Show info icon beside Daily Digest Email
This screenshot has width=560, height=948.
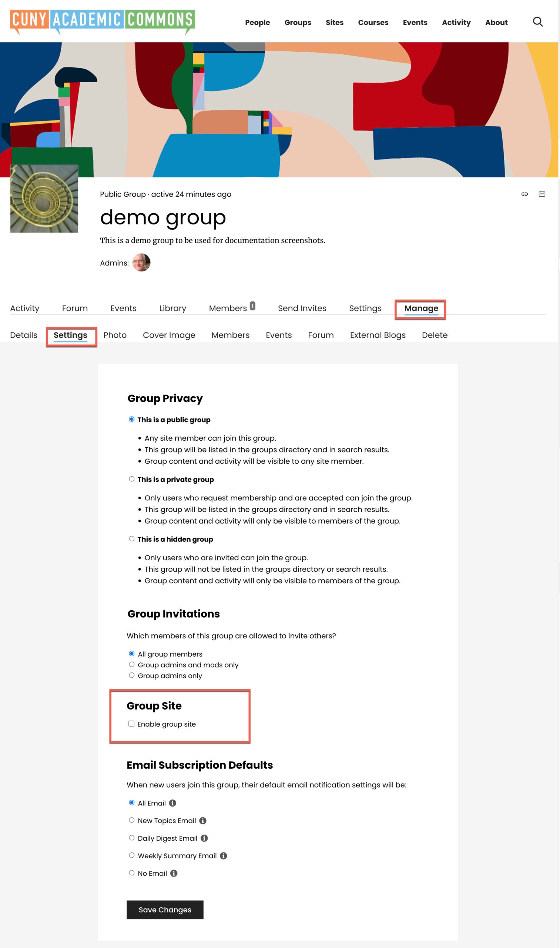tap(204, 838)
